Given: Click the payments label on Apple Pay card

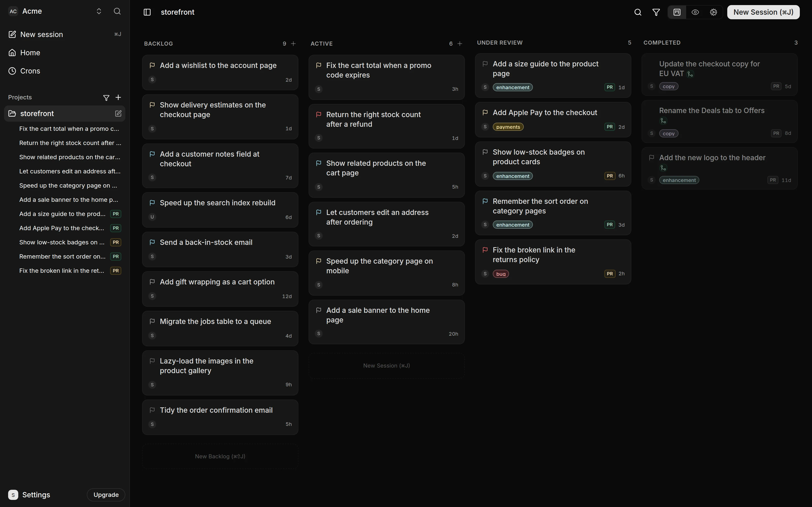Looking at the screenshot, I should 508,127.
